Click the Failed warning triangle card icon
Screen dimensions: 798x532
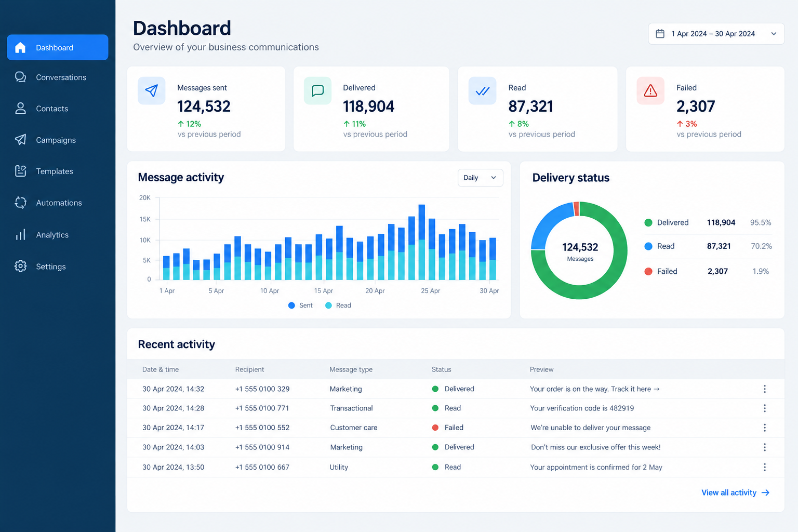[650, 91]
